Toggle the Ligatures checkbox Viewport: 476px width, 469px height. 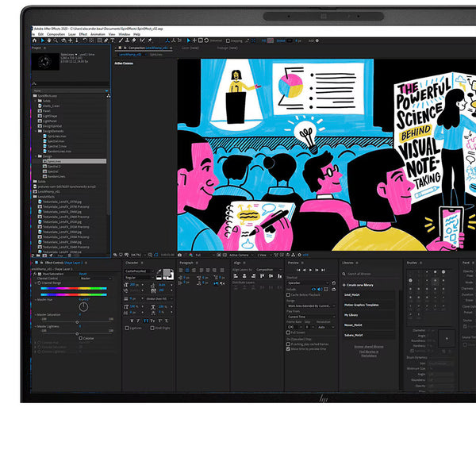127,328
